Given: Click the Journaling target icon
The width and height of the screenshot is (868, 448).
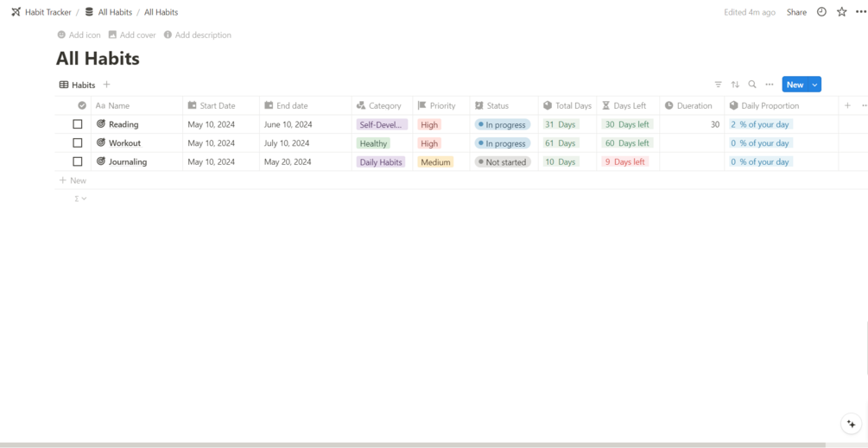Looking at the screenshot, I should pyautogui.click(x=101, y=161).
